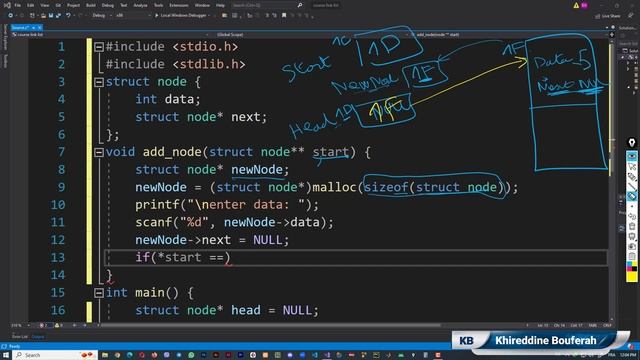Click the undo toolbar icon
This screenshot has height=360, width=640.
(68, 16)
